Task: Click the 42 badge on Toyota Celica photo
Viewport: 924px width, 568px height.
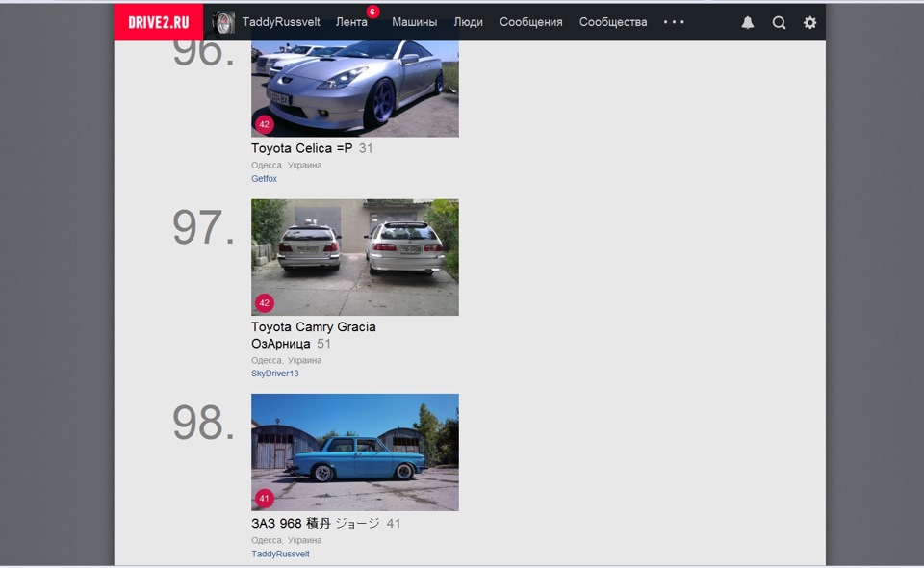Action: pos(264,124)
